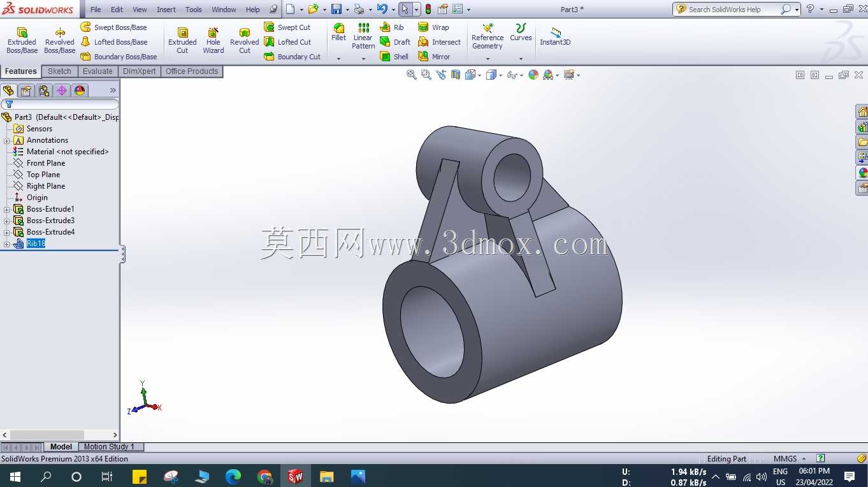Click the Draft feature tool
This screenshot has height=487, width=868.
pos(395,42)
